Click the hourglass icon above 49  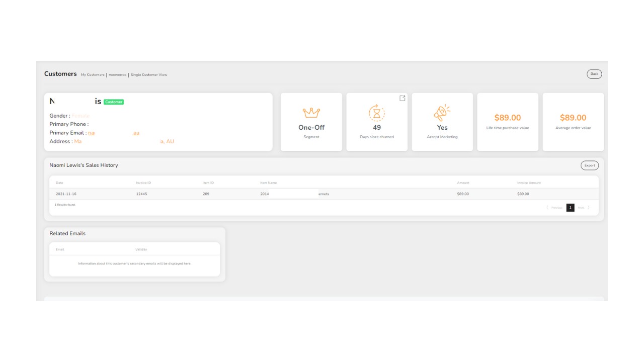click(376, 113)
